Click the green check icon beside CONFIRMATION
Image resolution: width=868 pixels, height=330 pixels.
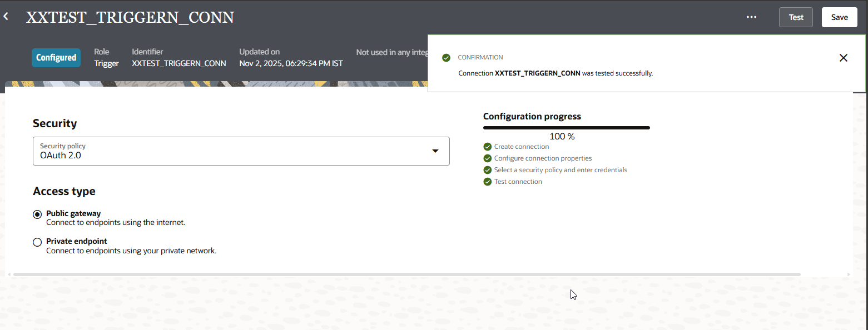coord(446,58)
